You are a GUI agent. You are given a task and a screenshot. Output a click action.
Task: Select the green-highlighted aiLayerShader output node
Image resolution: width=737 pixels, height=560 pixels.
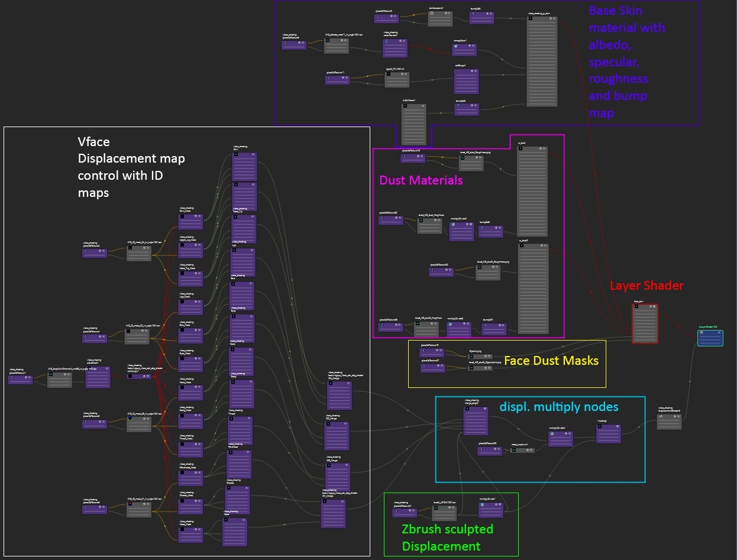tap(710, 338)
